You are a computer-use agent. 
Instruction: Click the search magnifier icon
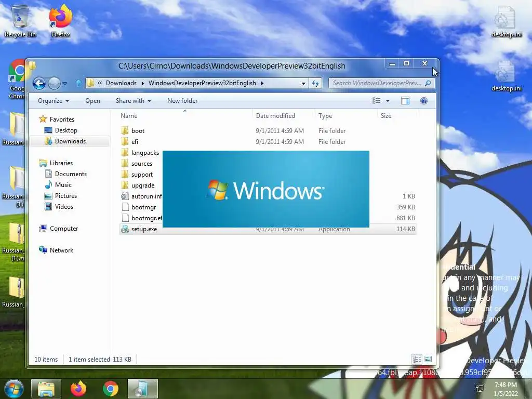[x=428, y=83]
